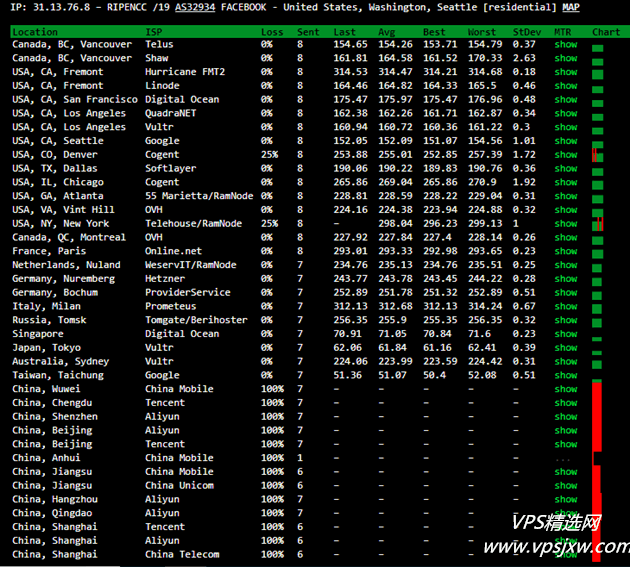Show MTR for Jiangsu China Unicom
Screen dimensions: 630x567
click(x=566, y=486)
